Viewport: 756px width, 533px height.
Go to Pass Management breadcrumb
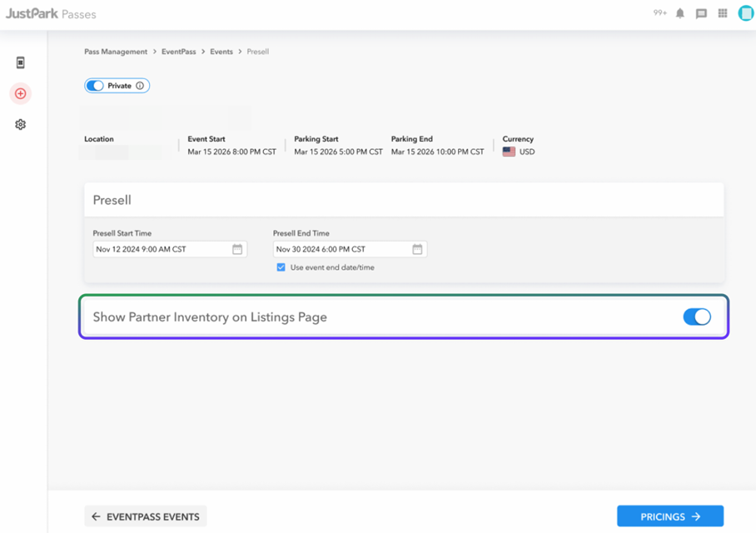(116, 52)
